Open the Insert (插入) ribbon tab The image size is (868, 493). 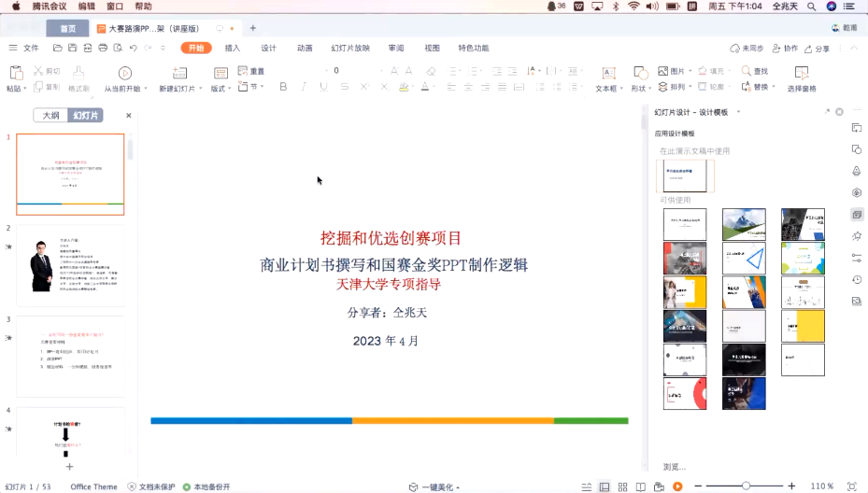tap(233, 48)
